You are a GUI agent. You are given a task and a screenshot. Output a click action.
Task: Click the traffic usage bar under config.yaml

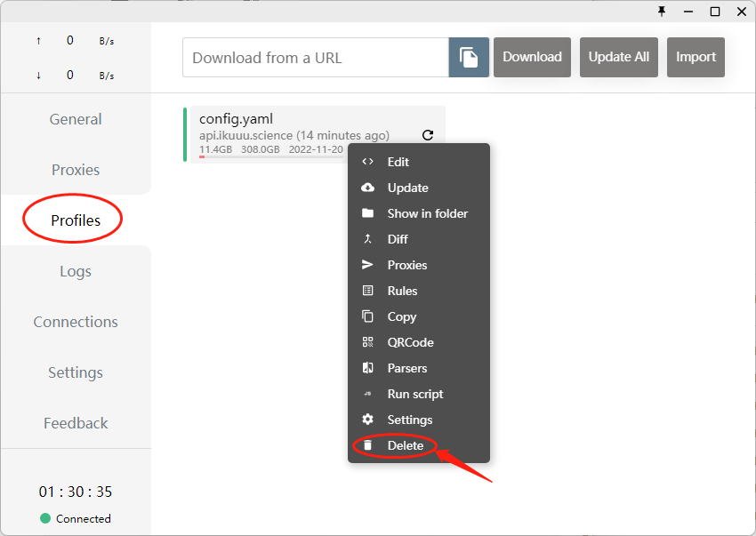pyautogui.click(x=272, y=156)
